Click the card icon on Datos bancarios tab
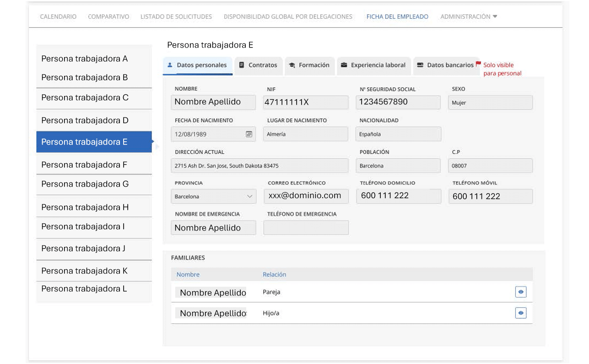Viewport: 589px width, 364px height. [x=420, y=65]
